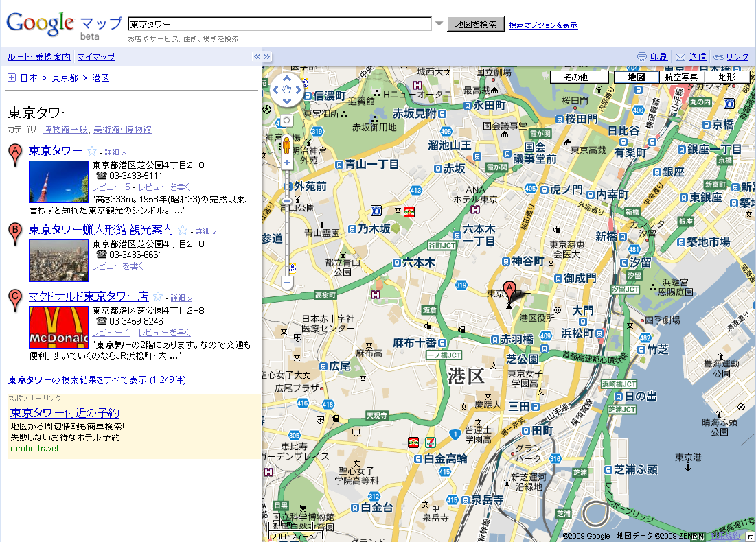Screen dimensions: 756x542
Task: Click the Google logo
Action: point(41,23)
